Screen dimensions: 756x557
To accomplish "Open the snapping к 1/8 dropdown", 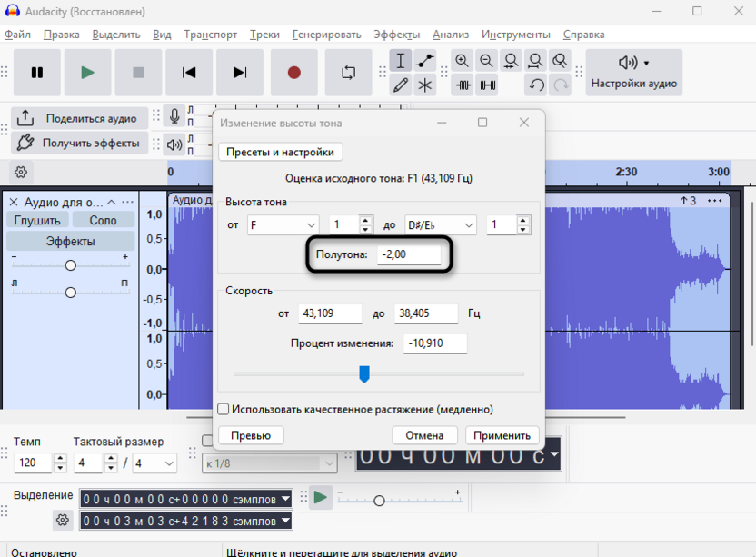I will point(270,463).
